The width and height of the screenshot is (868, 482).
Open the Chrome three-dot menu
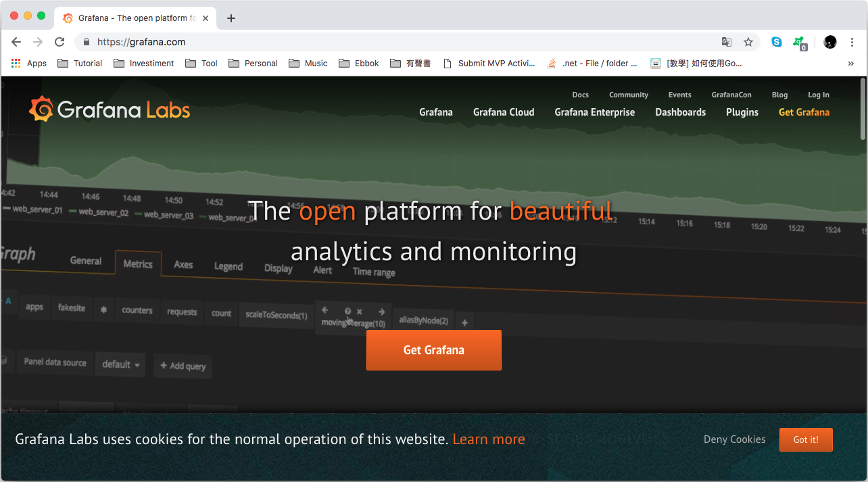(852, 42)
